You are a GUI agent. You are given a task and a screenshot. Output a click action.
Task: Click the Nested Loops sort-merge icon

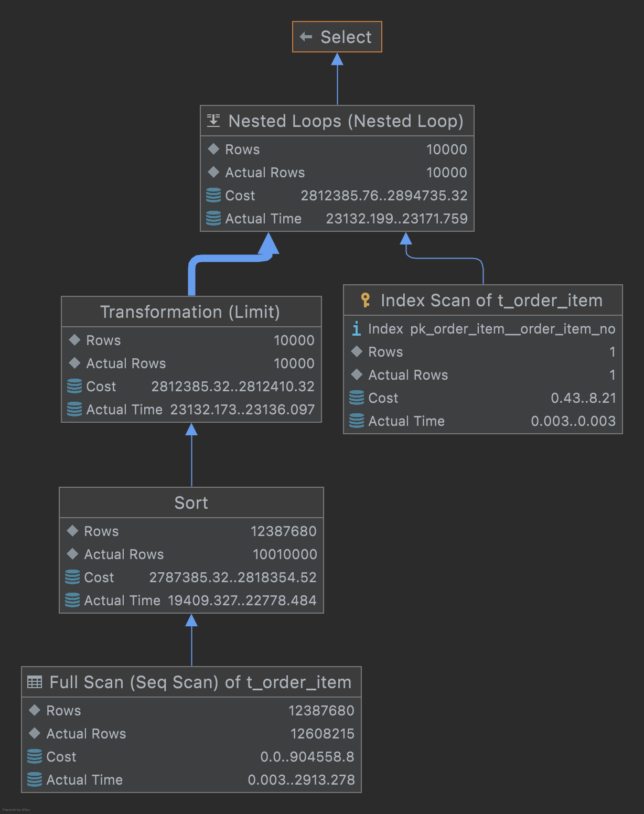tap(212, 120)
